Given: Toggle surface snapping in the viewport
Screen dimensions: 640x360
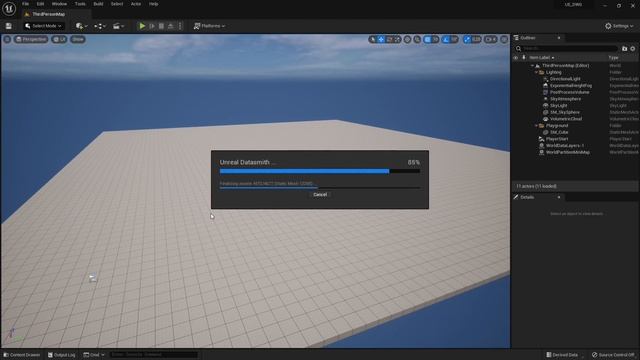Looking at the screenshot, I should click(x=417, y=39).
